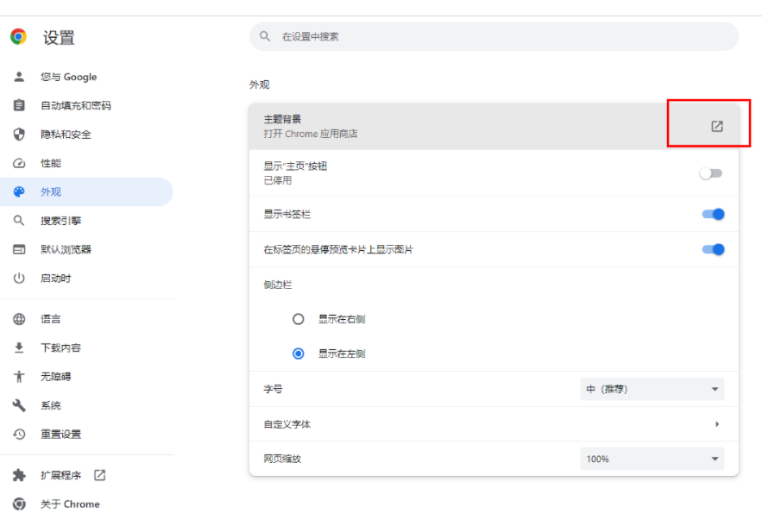The image size is (762, 532).
Task: Click the person icon for 您与 Google
Action: click(19, 77)
